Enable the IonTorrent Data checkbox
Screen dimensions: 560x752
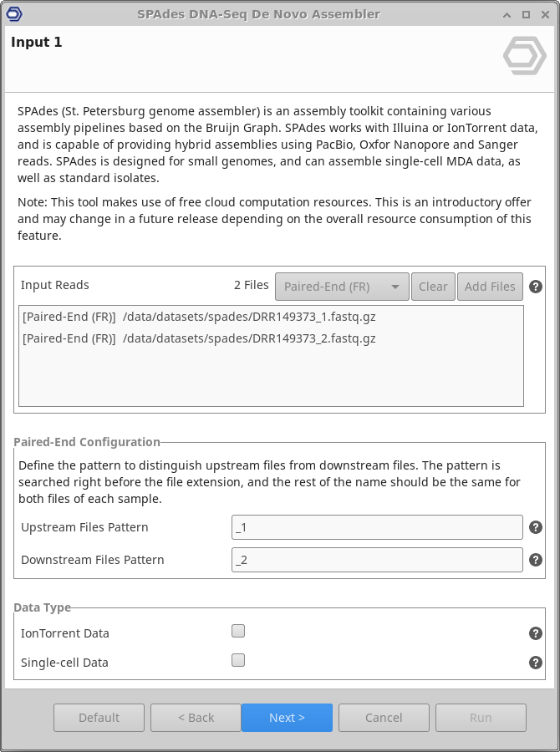238,631
